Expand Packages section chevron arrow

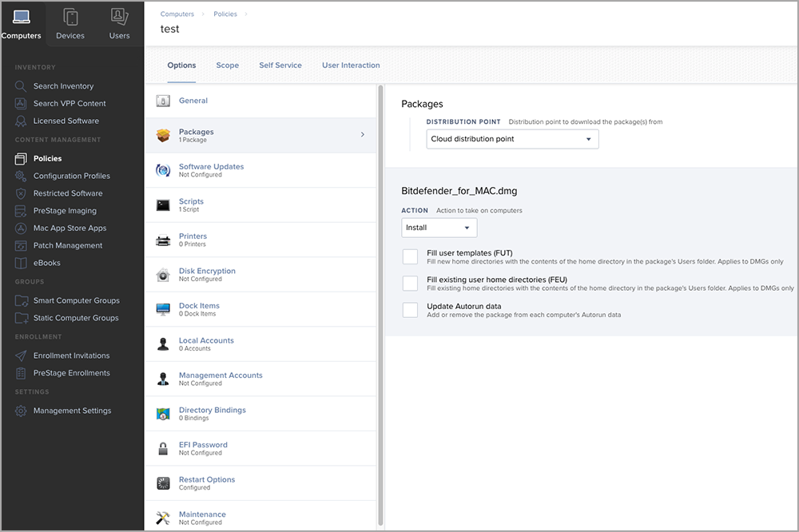coord(363,135)
